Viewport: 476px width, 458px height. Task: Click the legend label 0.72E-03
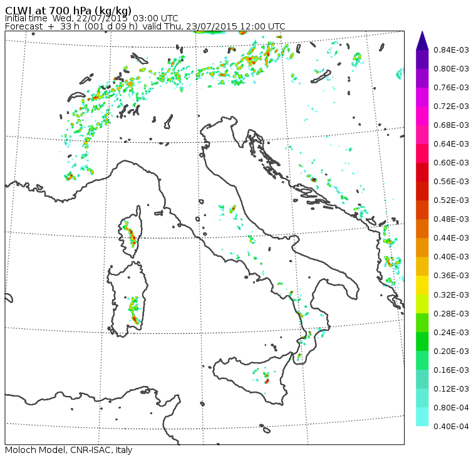click(451, 107)
